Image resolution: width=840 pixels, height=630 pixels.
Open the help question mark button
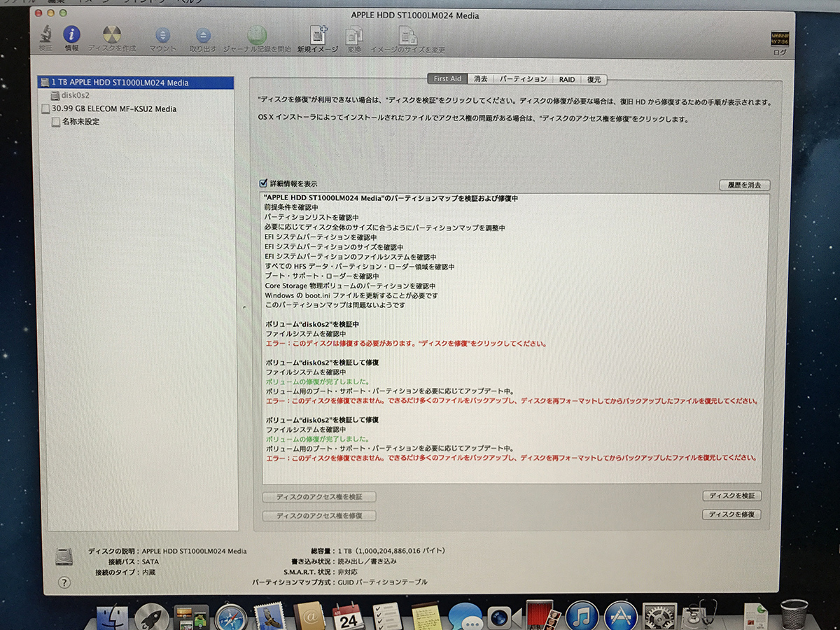point(64,582)
